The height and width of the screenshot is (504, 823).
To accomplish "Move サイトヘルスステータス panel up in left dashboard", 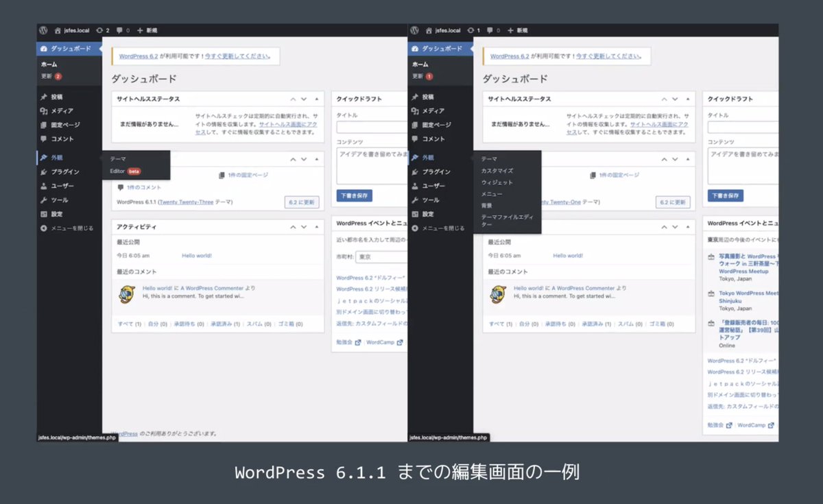I will (294, 99).
